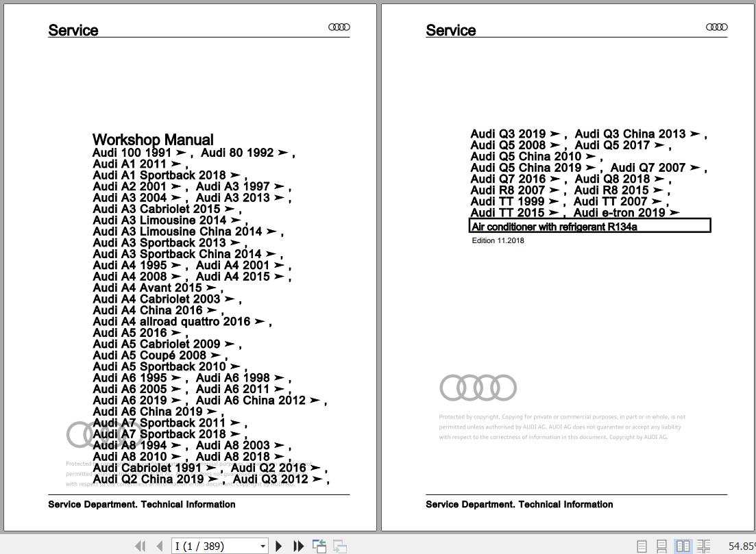This screenshot has width=756, height=554.
Task: Click the small Audi rings logo atop left page
Action: point(339,27)
